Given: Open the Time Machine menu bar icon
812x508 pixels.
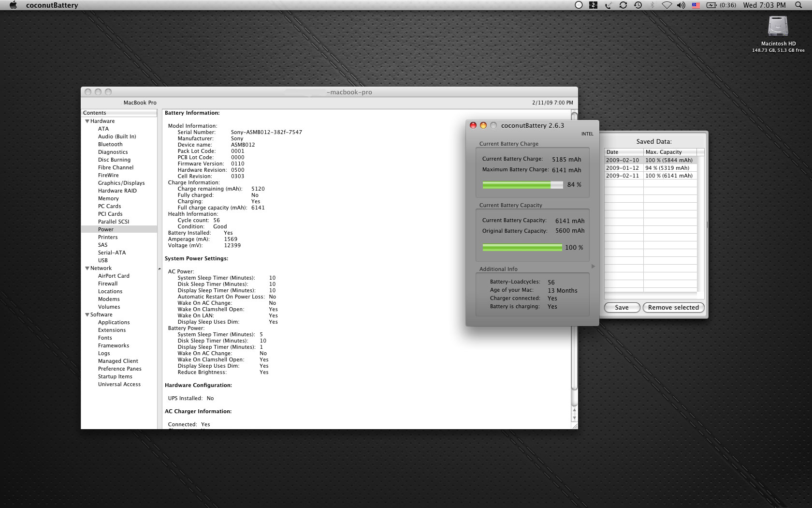Looking at the screenshot, I should 638,5.
